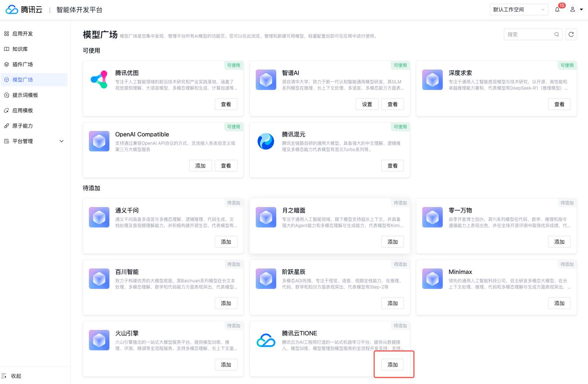Viewport: 588px width, 384px height.
Task: Click the 可使用 section heading
Action: 91,50
